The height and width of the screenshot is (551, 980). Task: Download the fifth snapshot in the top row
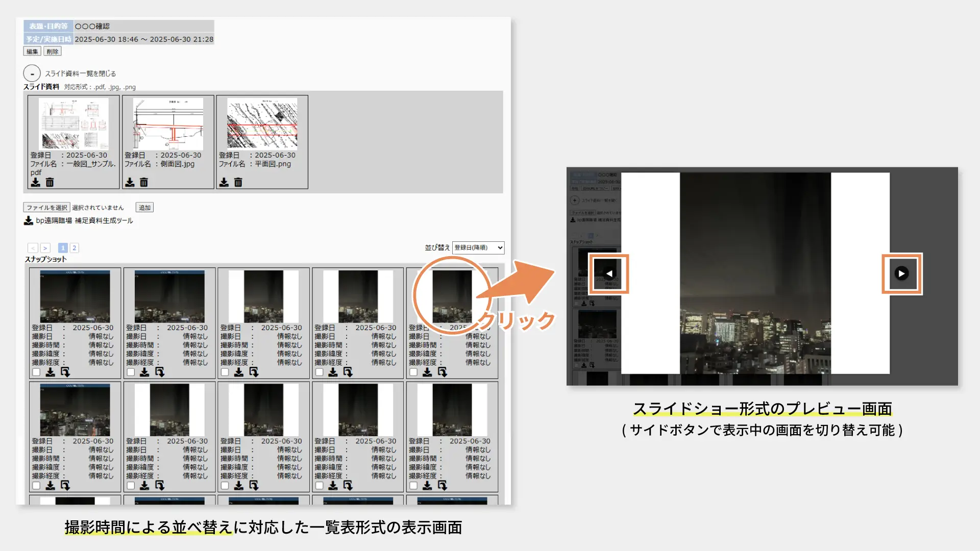point(427,372)
